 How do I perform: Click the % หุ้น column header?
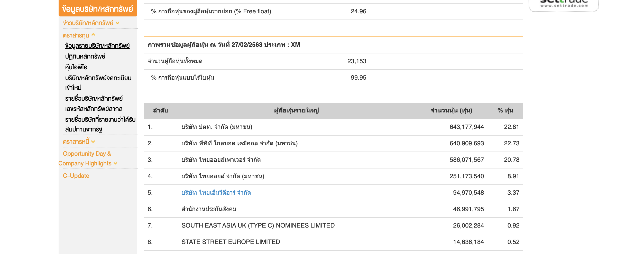click(505, 111)
